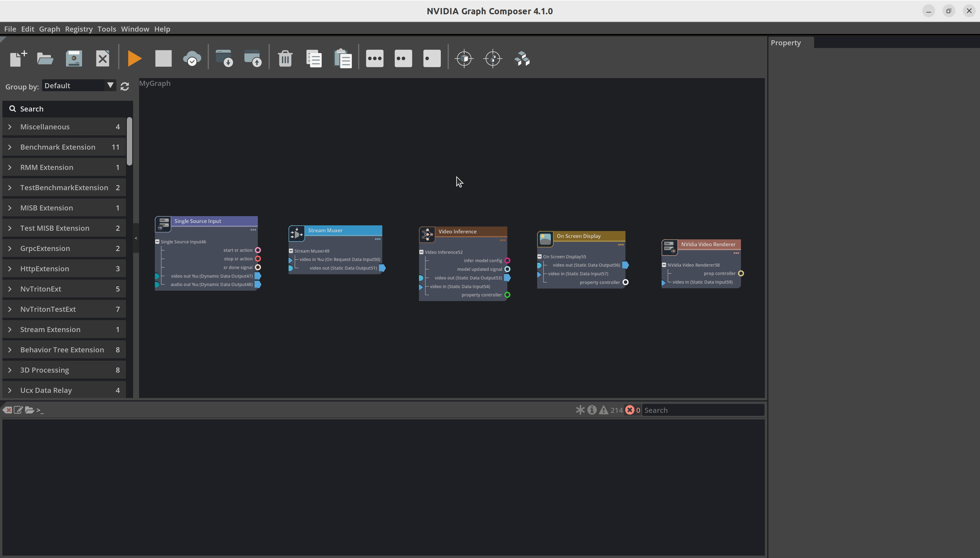Click the error count indicator in status bar

tap(632, 410)
